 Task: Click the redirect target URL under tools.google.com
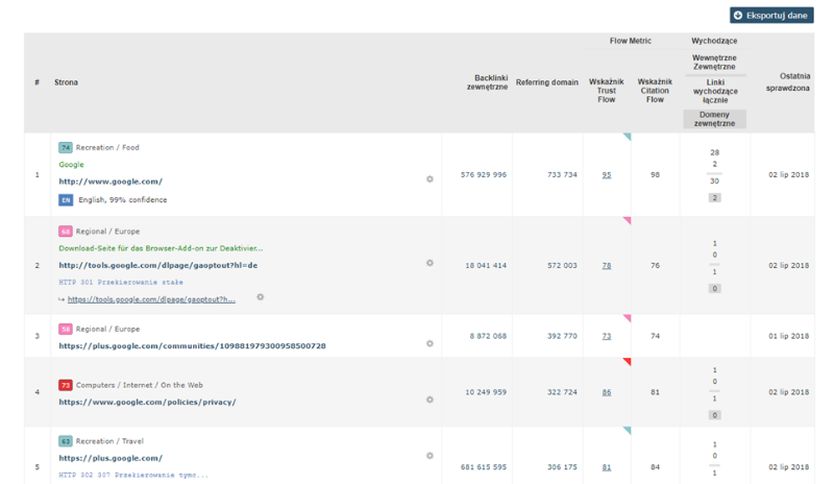pyautogui.click(x=152, y=299)
